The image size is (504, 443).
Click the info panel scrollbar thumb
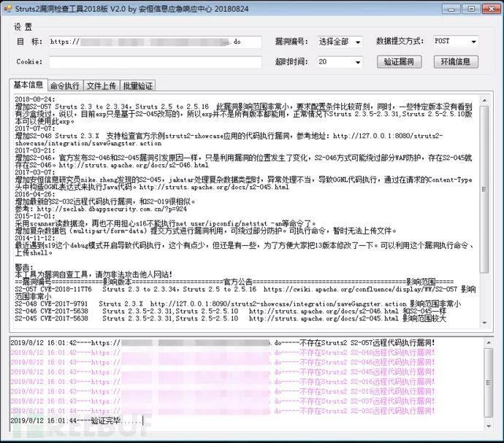tap(485, 189)
